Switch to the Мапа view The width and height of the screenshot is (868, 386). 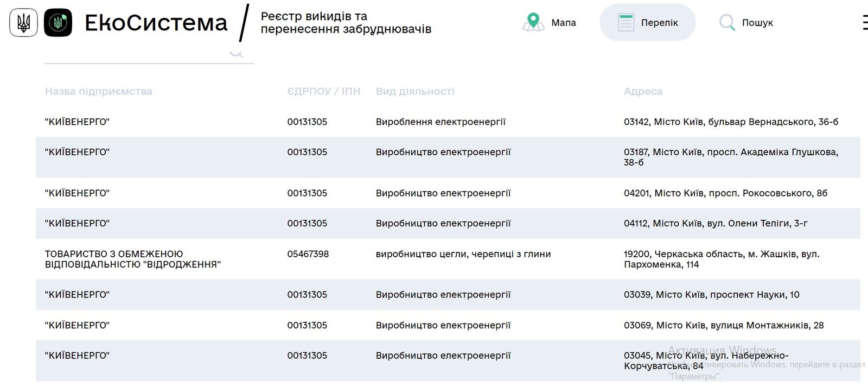(550, 22)
